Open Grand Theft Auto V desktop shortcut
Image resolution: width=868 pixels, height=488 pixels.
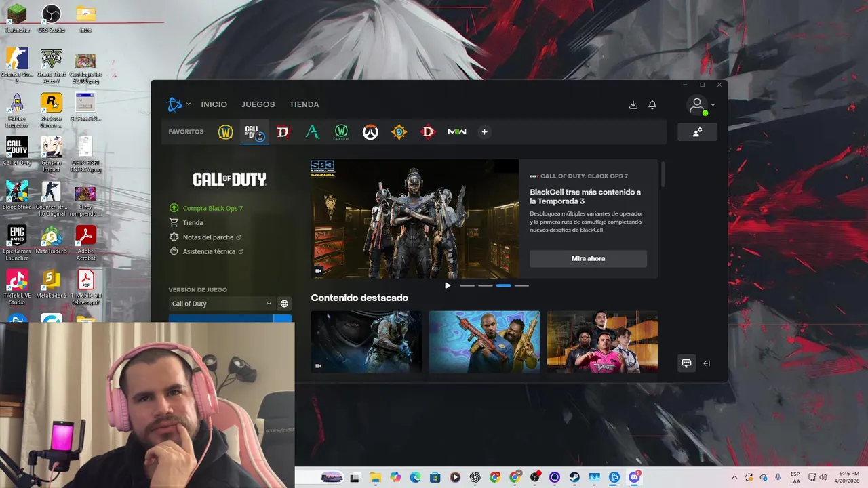tap(52, 66)
